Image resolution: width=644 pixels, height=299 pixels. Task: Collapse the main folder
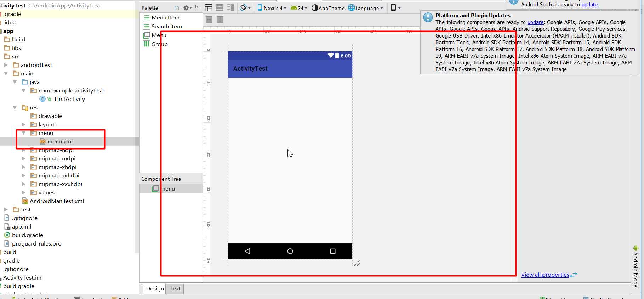pos(6,73)
